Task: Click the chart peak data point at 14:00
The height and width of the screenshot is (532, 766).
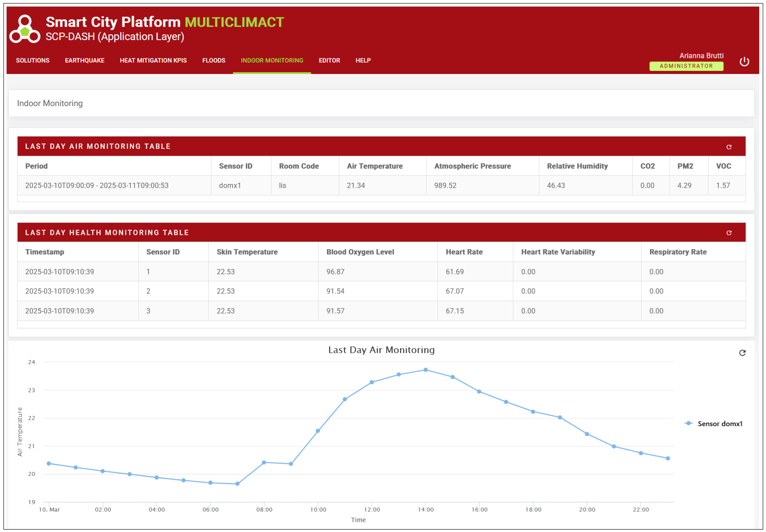Action: coord(425,370)
